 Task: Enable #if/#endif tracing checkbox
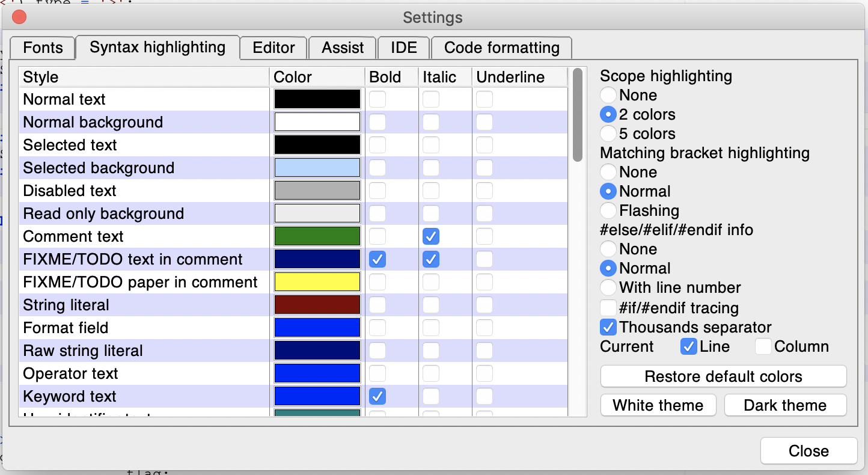(x=608, y=308)
